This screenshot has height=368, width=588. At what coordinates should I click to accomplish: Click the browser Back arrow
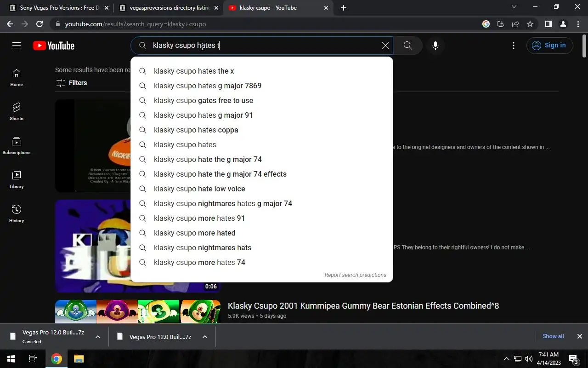coord(10,24)
